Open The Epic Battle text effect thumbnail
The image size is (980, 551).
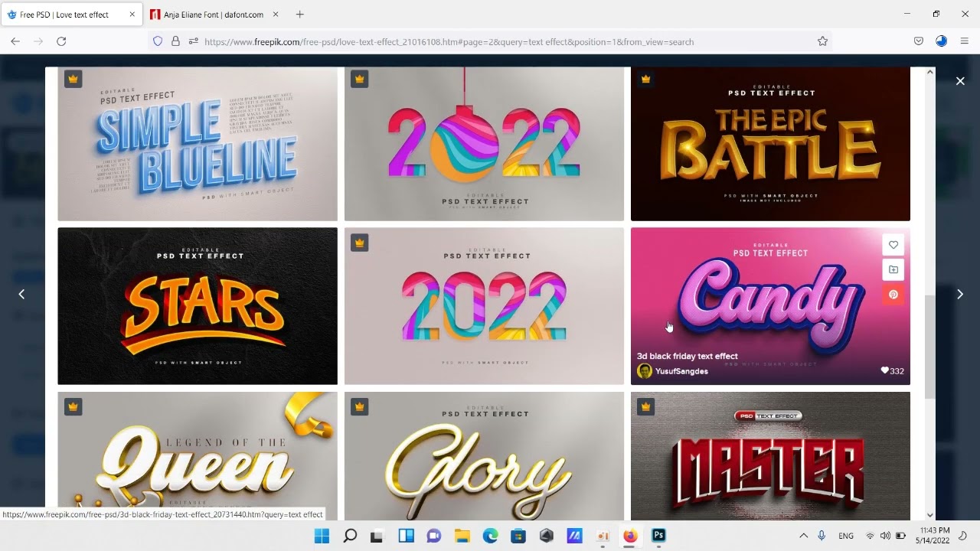(770, 144)
